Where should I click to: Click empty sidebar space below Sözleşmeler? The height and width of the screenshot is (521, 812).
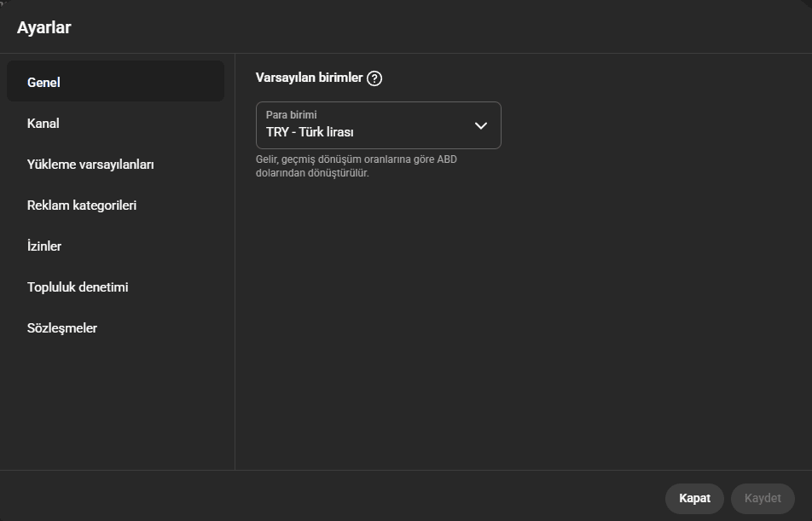[x=115, y=401]
